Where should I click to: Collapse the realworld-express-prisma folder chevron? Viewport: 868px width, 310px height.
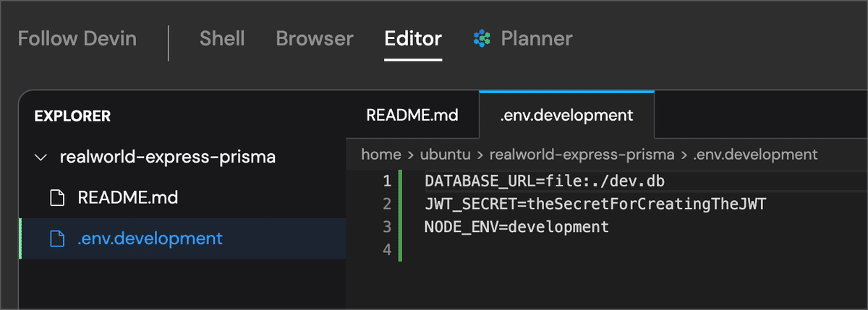click(41, 157)
